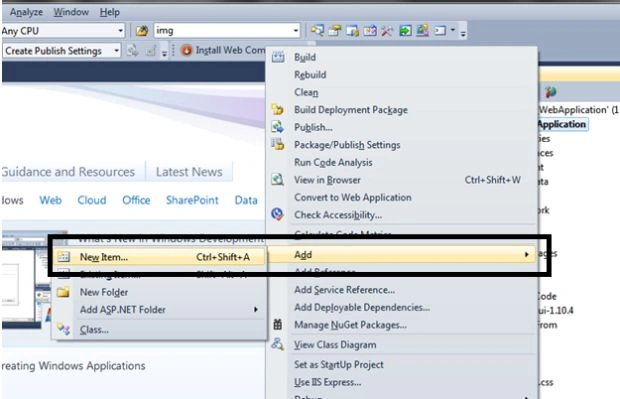Screen dimensions: 620x399
Task: Open the dropdown arrow next to Command Window icon
Action: [x=453, y=30]
